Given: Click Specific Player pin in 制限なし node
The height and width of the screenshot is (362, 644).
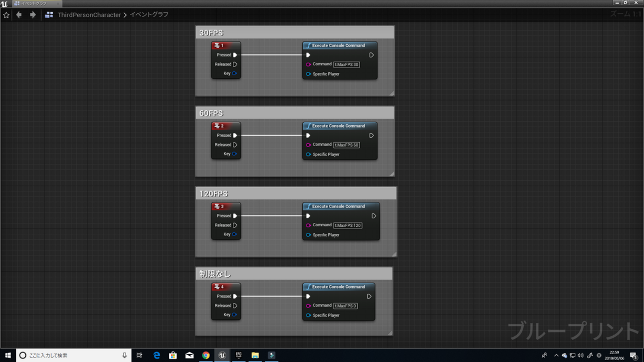Looking at the screenshot, I should 308,315.
